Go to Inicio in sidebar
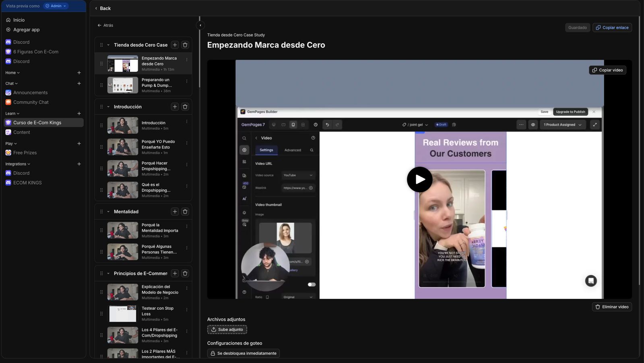The width and height of the screenshot is (644, 363). tap(19, 20)
